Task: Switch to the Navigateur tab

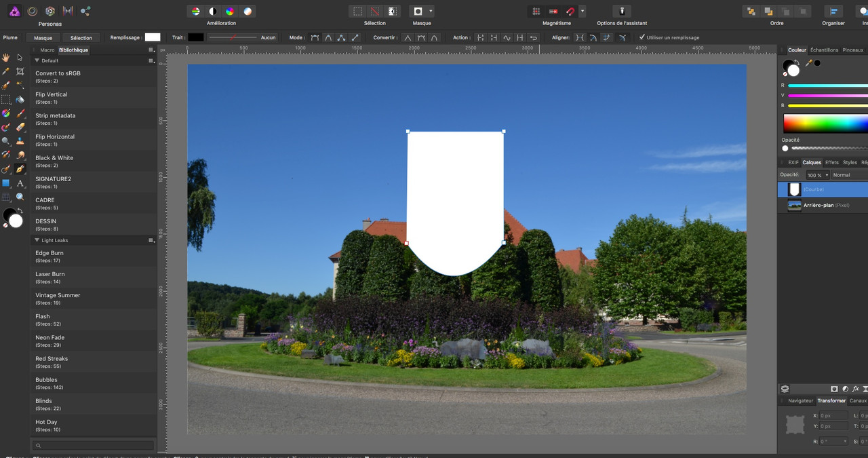Action: click(x=800, y=401)
